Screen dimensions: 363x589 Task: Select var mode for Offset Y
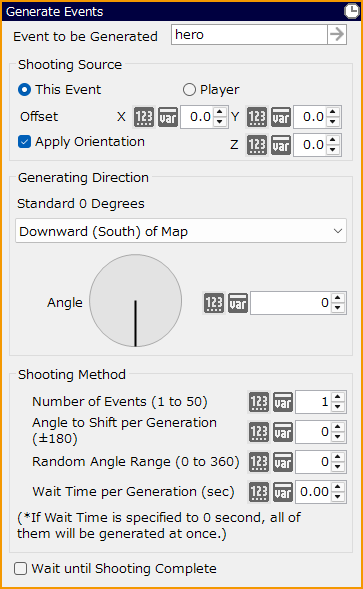pyautogui.click(x=281, y=117)
